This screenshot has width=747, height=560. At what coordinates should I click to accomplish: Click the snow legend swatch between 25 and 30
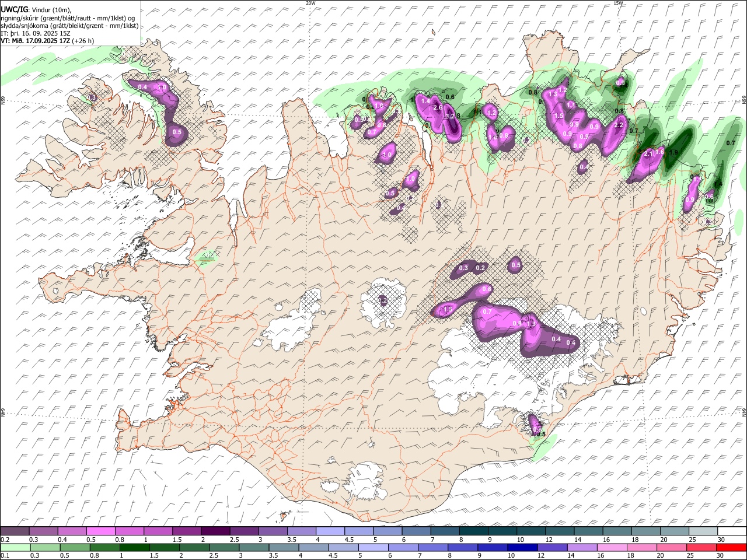tap(703, 531)
